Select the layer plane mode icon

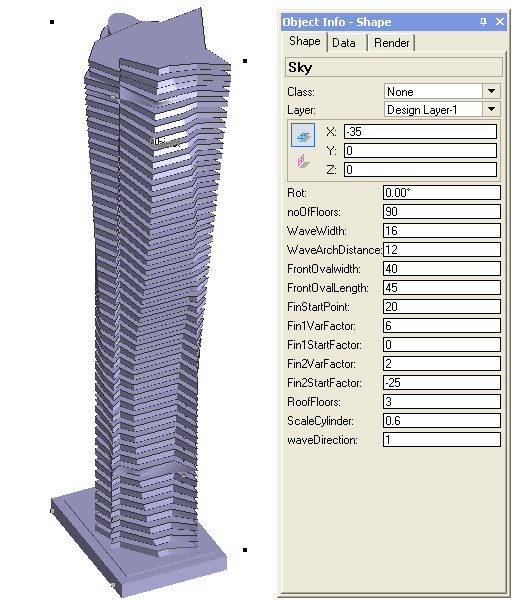[303, 135]
